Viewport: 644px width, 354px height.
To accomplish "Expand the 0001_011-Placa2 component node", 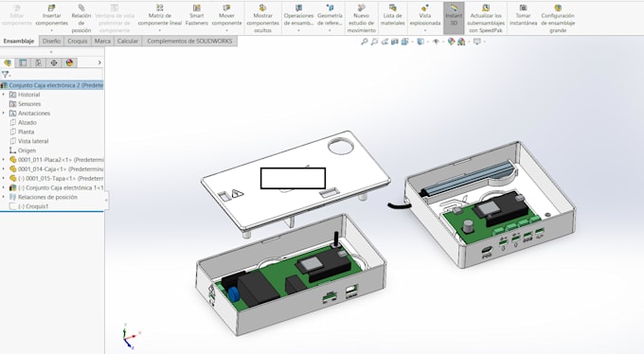I will click(x=4, y=159).
